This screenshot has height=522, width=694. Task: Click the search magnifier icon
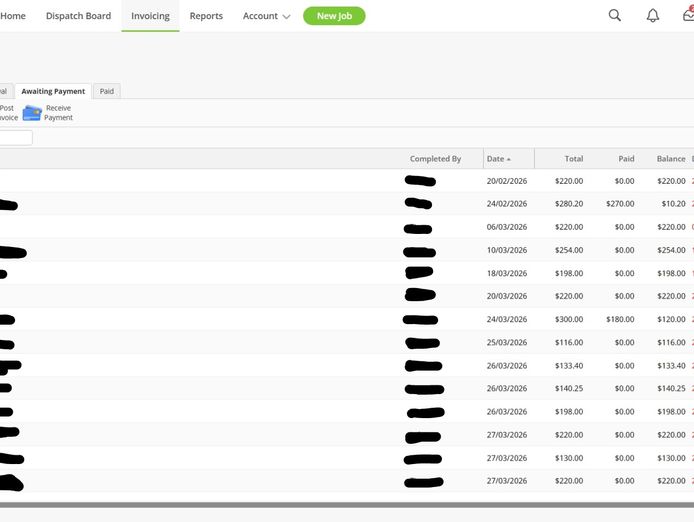(x=615, y=16)
